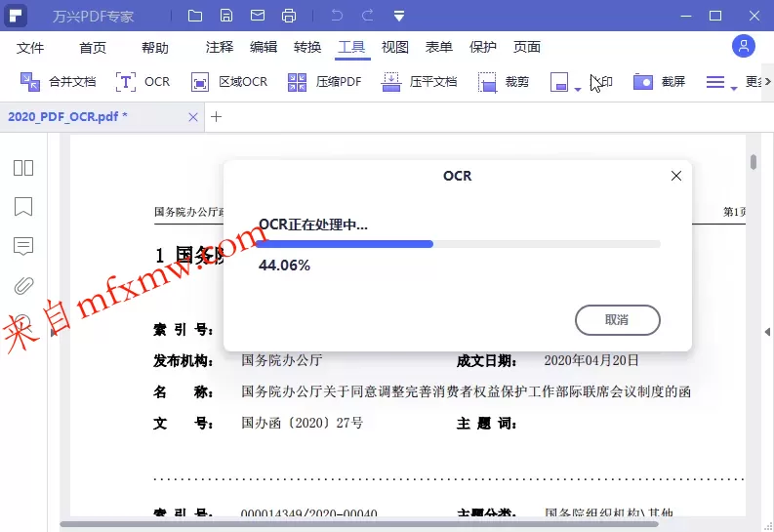Viewport: 774px width, 532px height.
Task: Close the 2020_PDF_OCR.pdf tab
Action: (193, 117)
